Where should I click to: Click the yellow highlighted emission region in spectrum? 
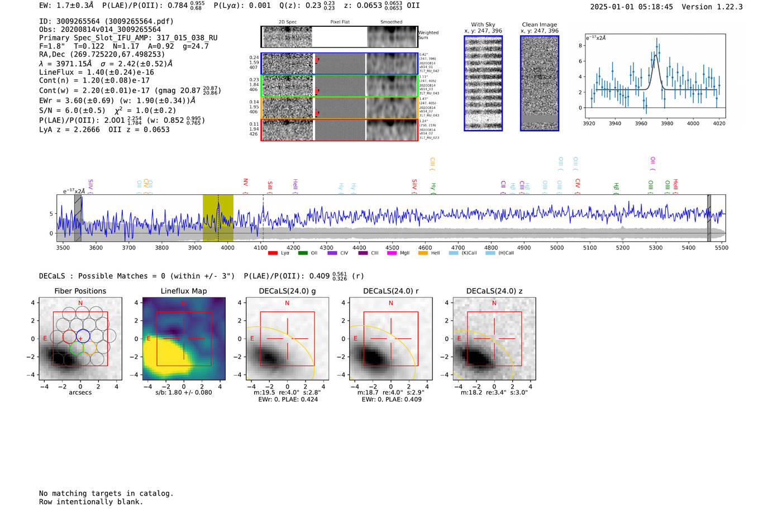tap(218, 218)
